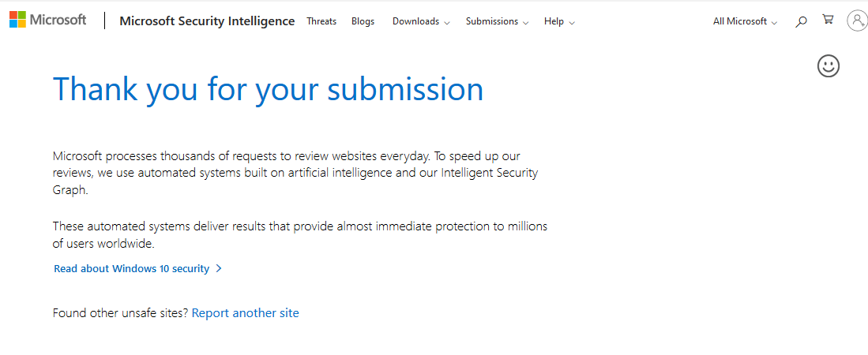The width and height of the screenshot is (868, 355).
Task: Open the search magnifier icon
Action: 800,21
